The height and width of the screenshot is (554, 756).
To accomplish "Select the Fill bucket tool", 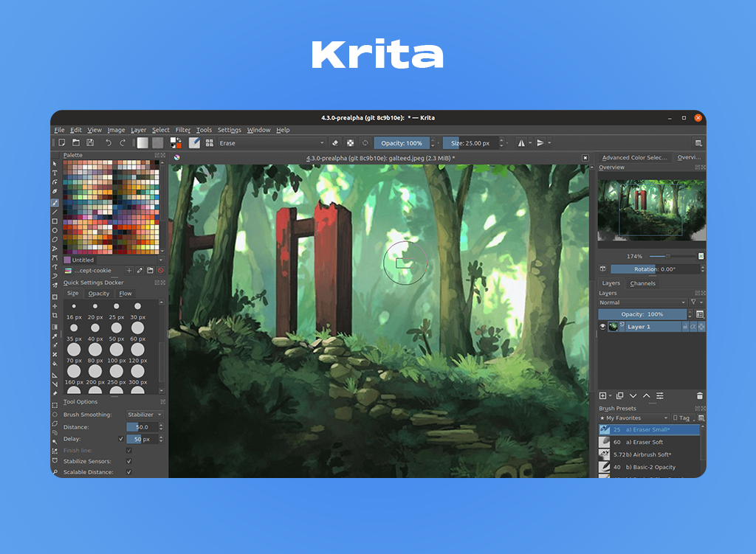I will pos(55,364).
